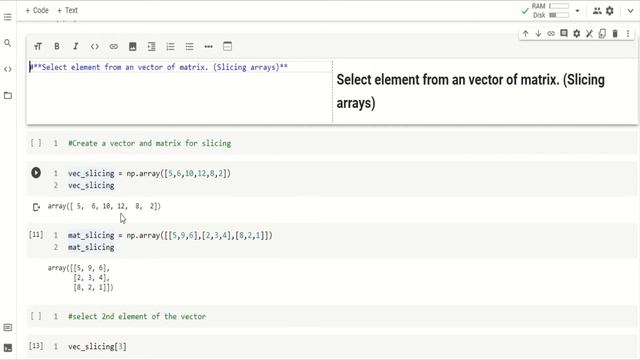This screenshot has height=360, width=640.
Task: Mirror cell in tab icon
Action: 602,33
